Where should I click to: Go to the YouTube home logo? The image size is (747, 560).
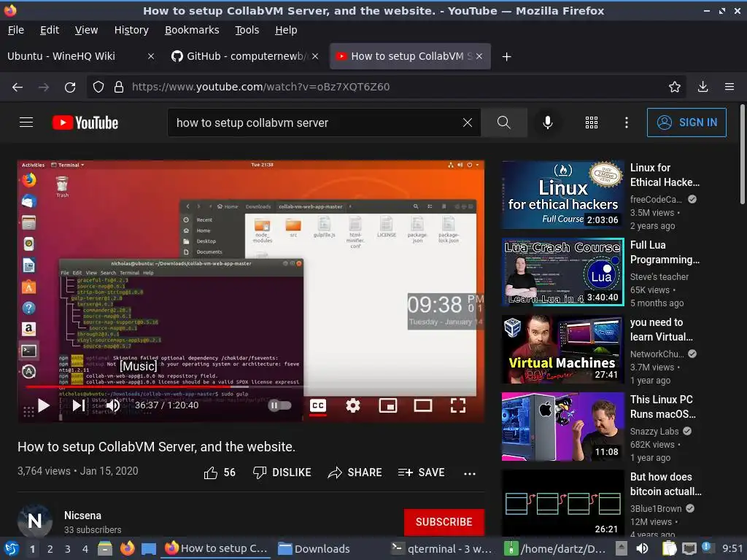[85, 122]
